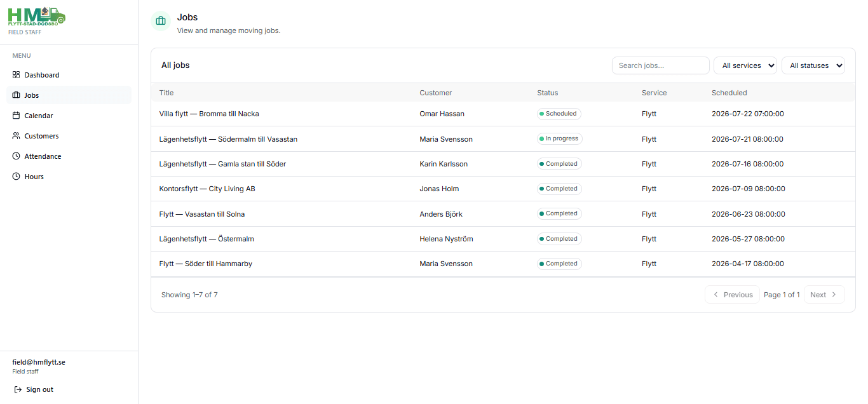Click Completed badge in Kontorsflytt row

559,189
